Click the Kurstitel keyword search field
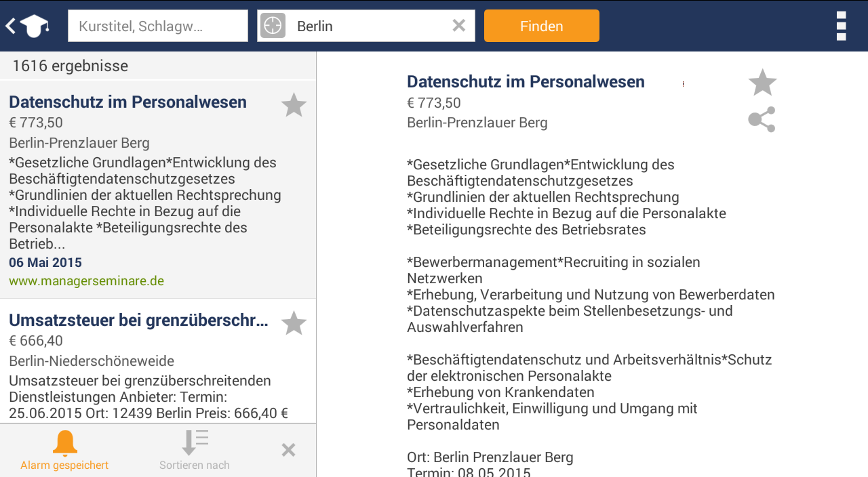 (x=158, y=26)
